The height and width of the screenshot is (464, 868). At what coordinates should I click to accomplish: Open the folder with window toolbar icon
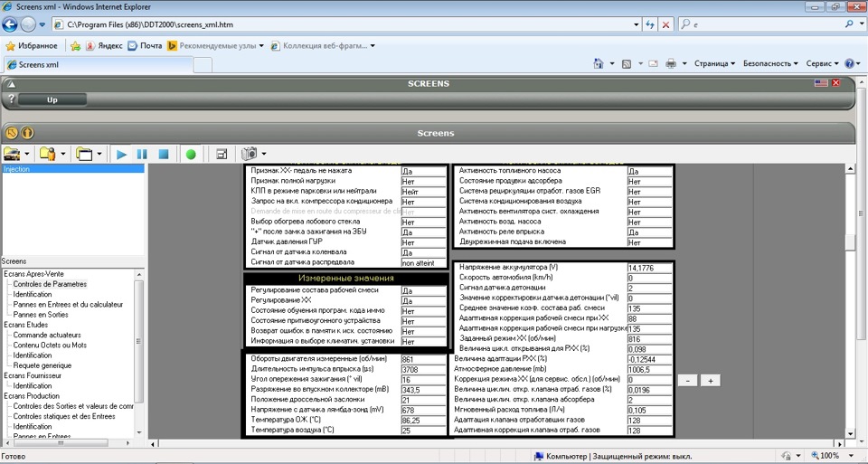[84, 154]
